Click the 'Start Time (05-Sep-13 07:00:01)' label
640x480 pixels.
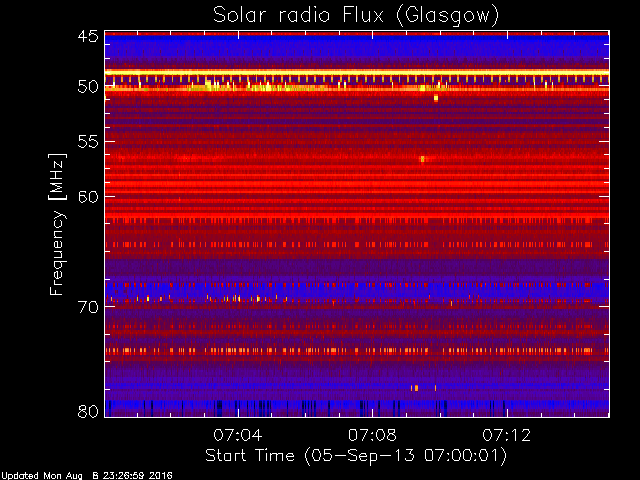coord(356,456)
